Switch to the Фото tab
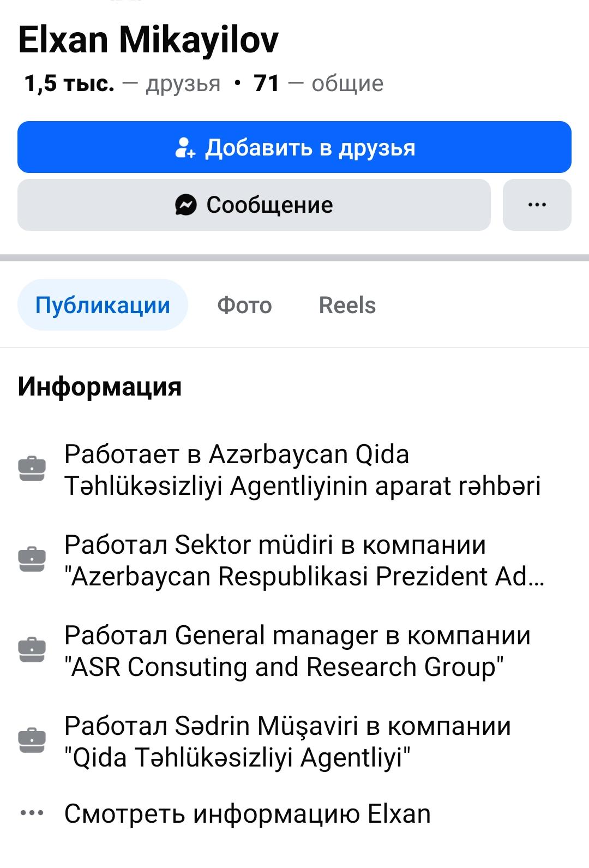Image resolution: width=589 pixels, height=868 pixels. click(244, 305)
